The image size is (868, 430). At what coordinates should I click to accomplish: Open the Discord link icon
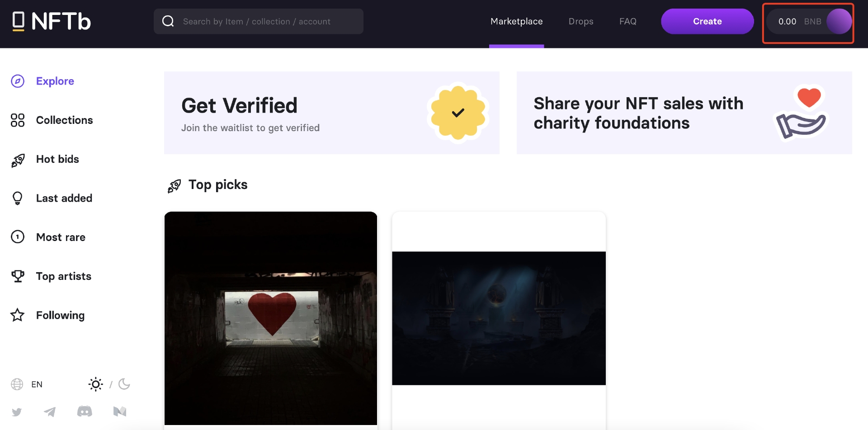(x=85, y=411)
